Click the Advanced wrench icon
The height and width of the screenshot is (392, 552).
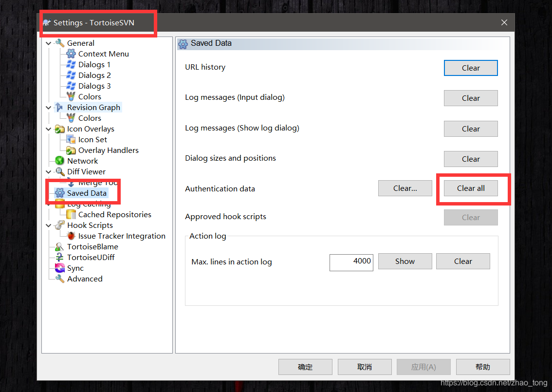(59, 279)
